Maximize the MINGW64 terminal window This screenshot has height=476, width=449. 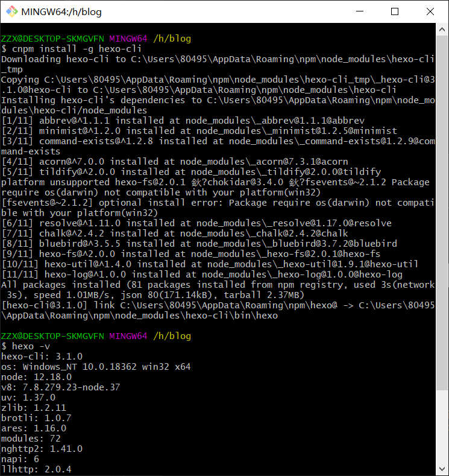[395, 11]
